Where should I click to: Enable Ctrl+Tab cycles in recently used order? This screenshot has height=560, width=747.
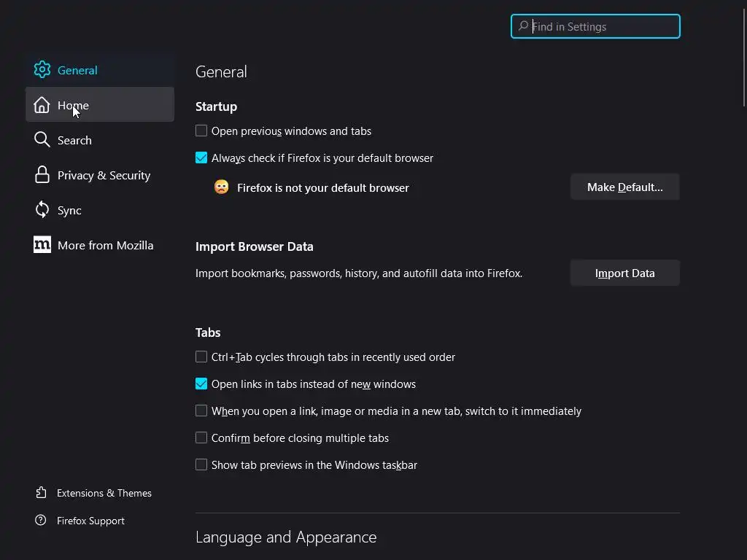[x=201, y=357]
